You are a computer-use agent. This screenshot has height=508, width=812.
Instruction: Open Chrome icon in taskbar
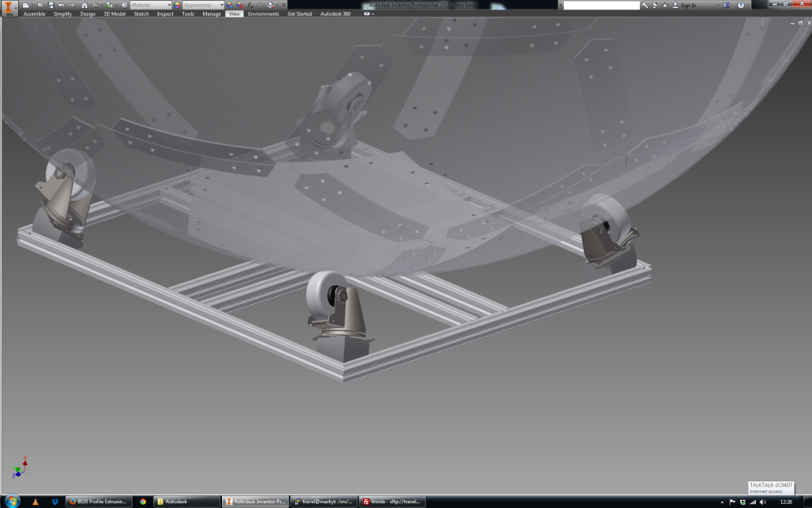[143, 502]
